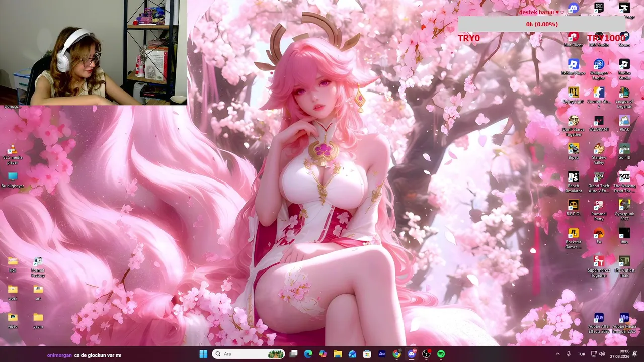The width and height of the screenshot is (644, 362).
Task: Select the Stardew Valley desktop icon
Action: (599, 154)
